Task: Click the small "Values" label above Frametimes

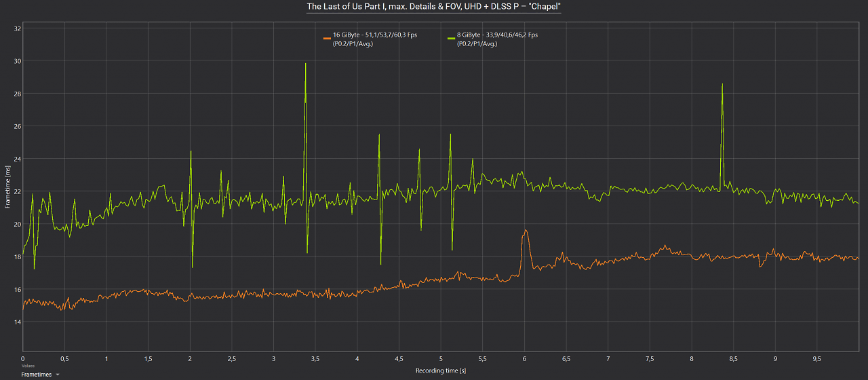Action: point(28,366)
